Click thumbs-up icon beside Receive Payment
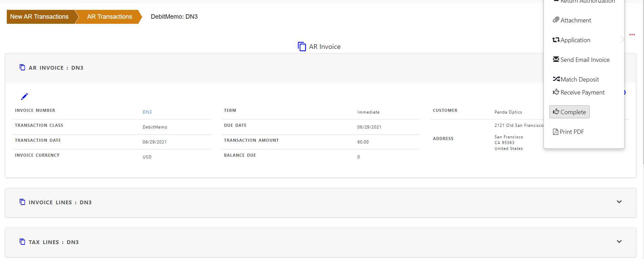Screen dimensions: 644x259 tap(556, 92)
